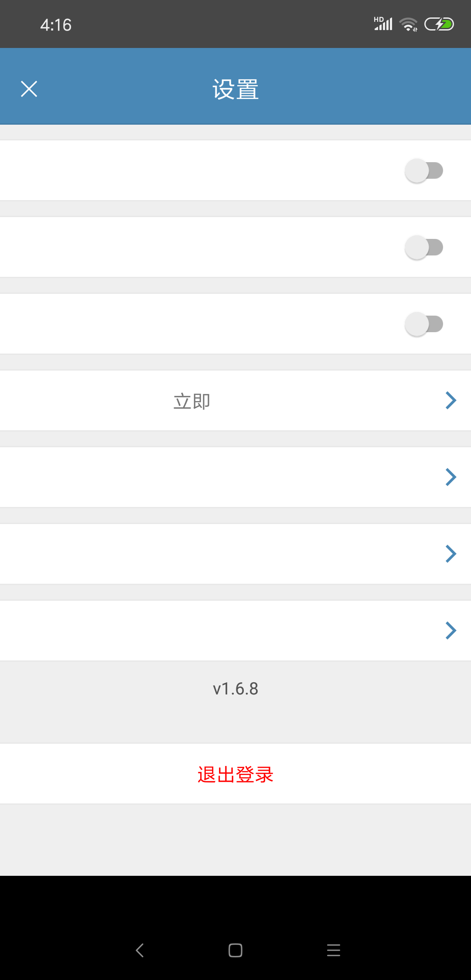Enable the first toggle switch under the header
Viewport: 471px width, 980px height.
(424, 170)
